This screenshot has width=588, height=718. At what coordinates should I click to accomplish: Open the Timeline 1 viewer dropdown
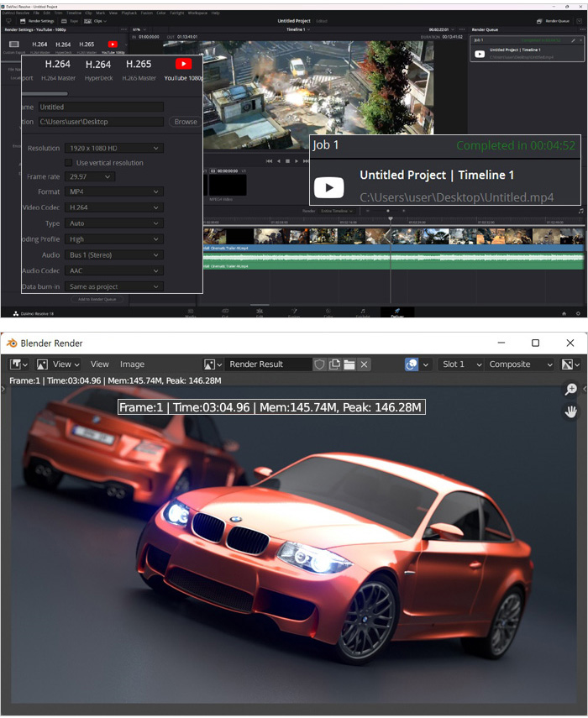coord(298,29)
